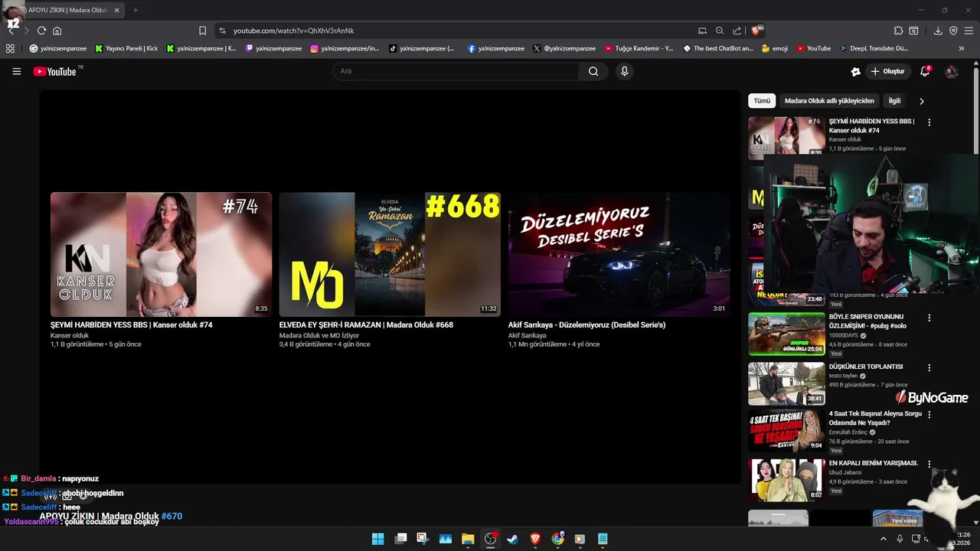Go to browser home page icon
The width and height of the screenshot is (980, 551).
57,31
